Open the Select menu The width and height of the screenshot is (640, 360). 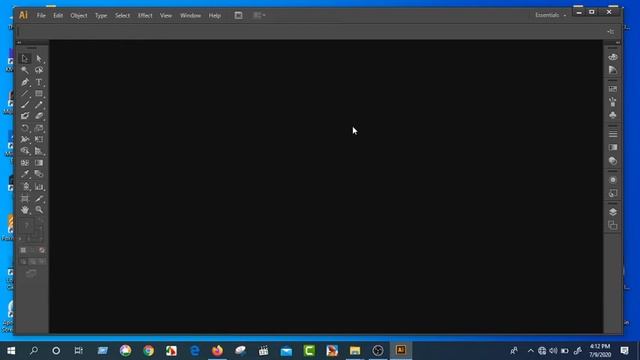(122, 16)
